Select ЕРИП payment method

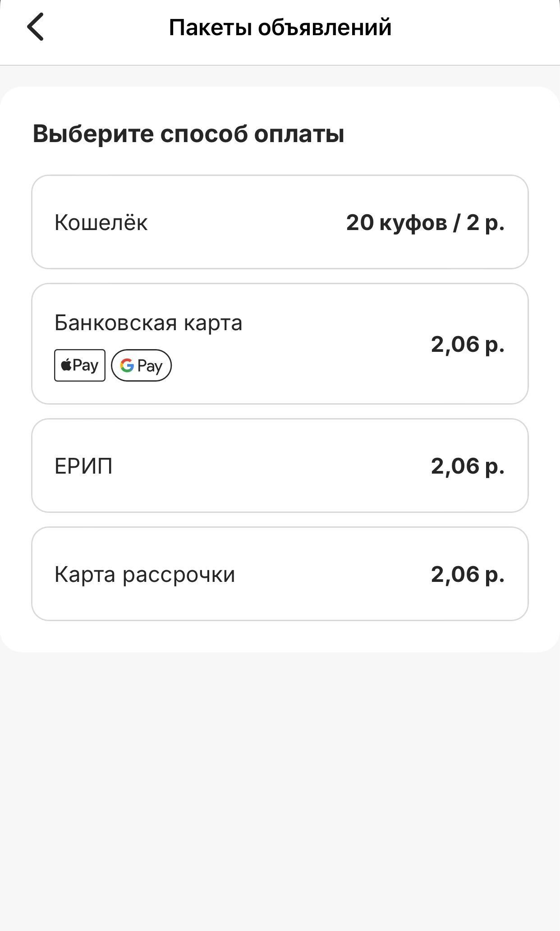tap(280, 465)
